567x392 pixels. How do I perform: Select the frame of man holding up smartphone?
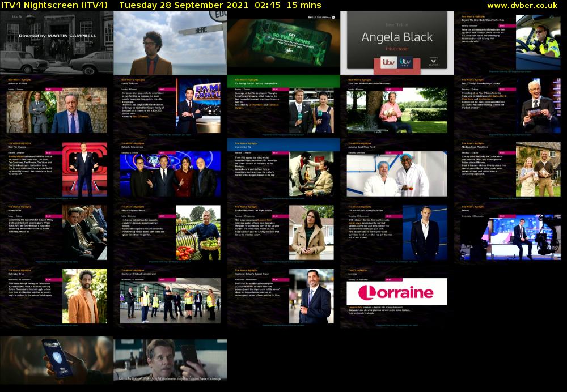pyautogui.click(x=170, y=360)
